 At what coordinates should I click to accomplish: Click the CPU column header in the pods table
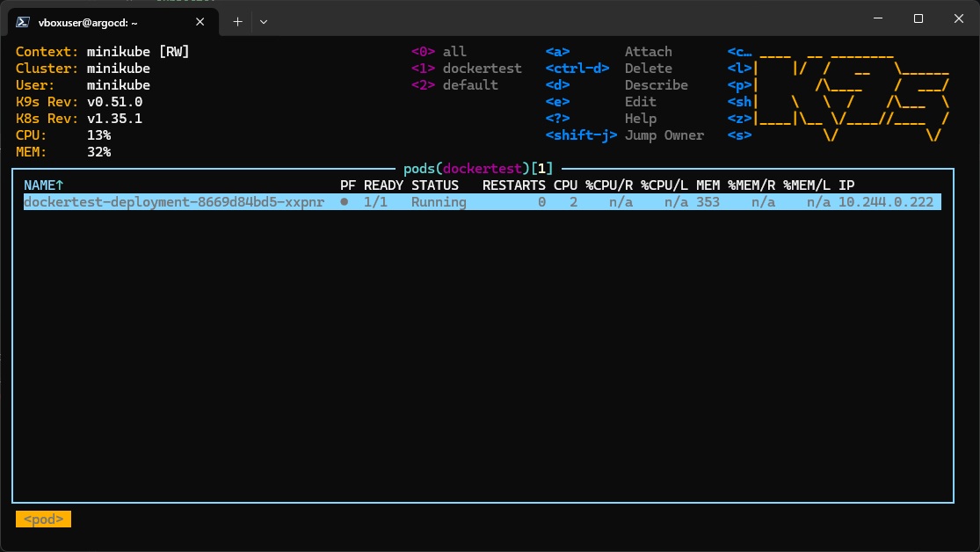566,185
